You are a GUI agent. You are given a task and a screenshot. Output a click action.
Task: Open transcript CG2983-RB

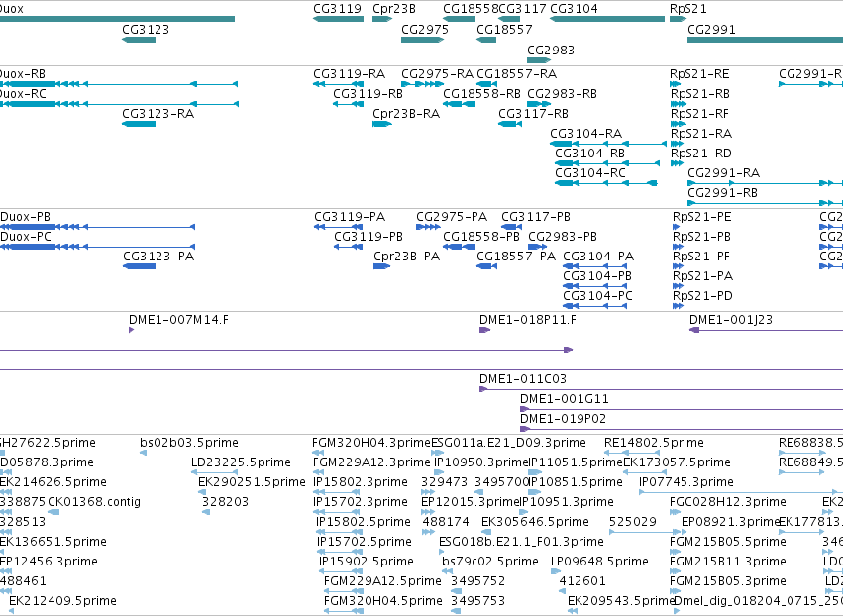(x=562, y=94)
